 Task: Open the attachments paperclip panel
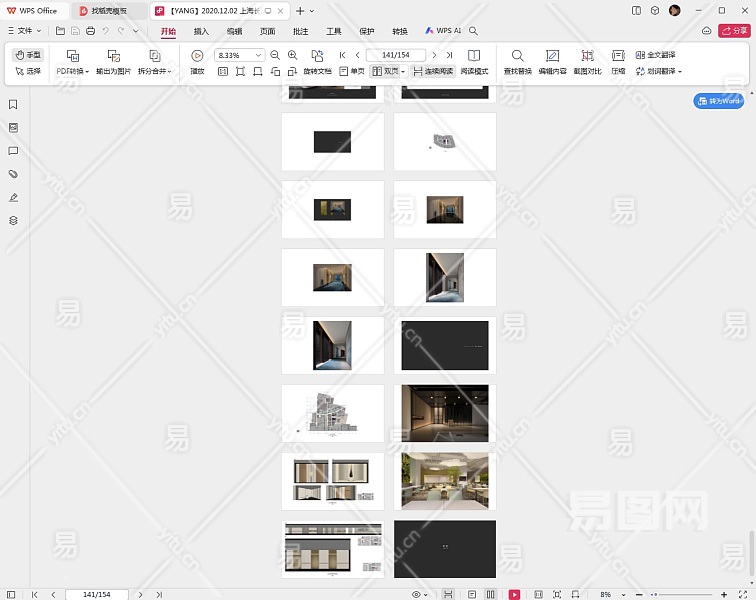click(x=13, y=174)
